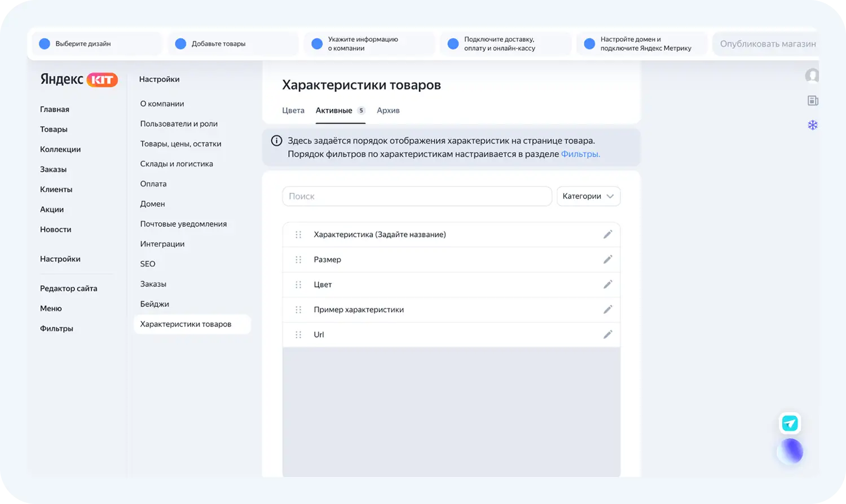Open the user profile avatar
Screen dimensions: 846x504
pos(812,76)
